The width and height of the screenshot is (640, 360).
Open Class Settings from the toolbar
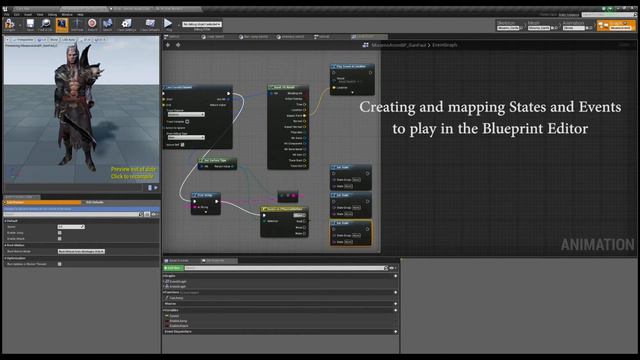[126, 24]
